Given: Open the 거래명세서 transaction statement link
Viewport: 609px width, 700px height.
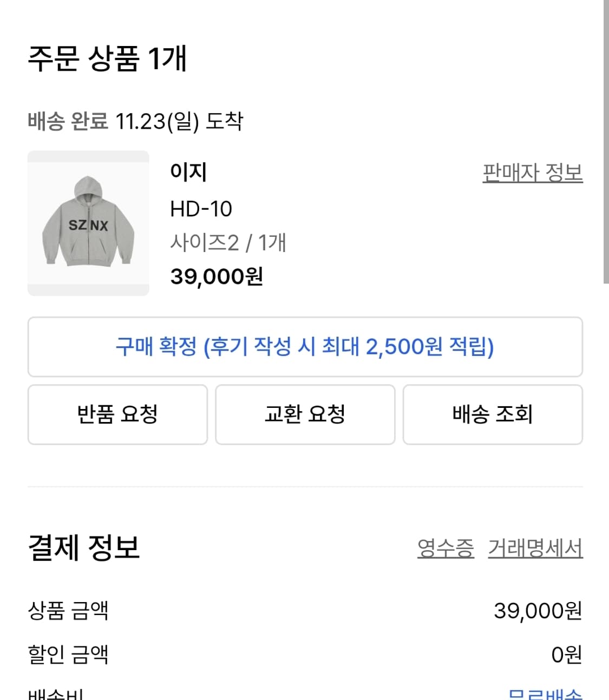Looking at the screenshot, I should pyautogui.click(x=535, y=548).
